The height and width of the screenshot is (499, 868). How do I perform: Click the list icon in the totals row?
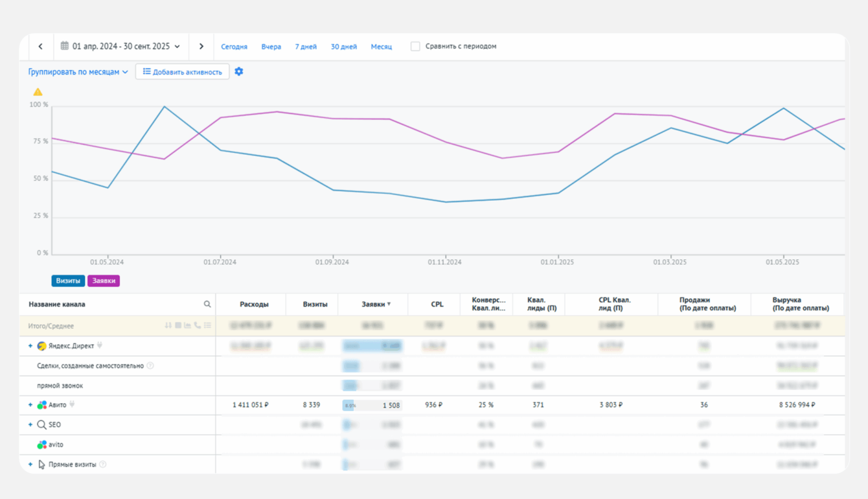[208, 325]
